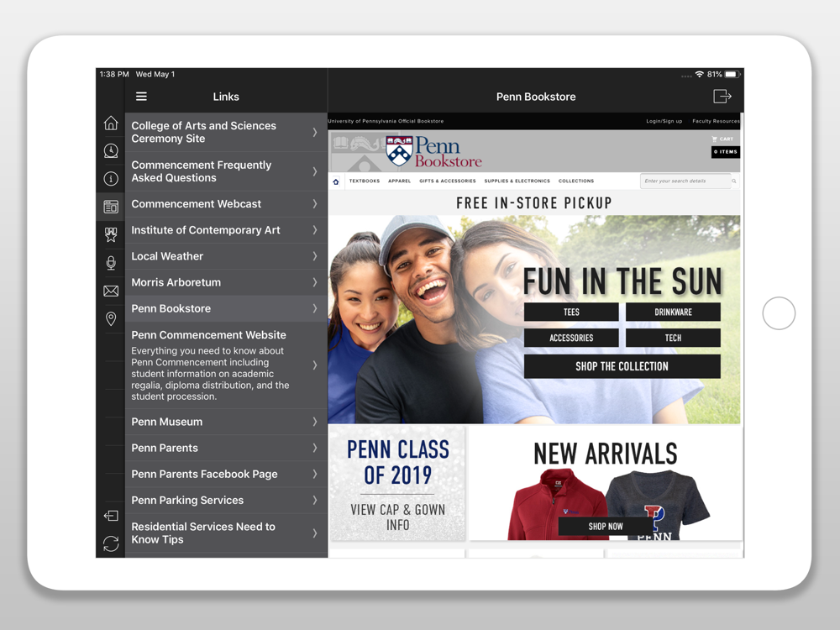The width and height of the screenshot is (840, 630).
Task: Click the DRINKWARE button
Action: tap(673, 312)
